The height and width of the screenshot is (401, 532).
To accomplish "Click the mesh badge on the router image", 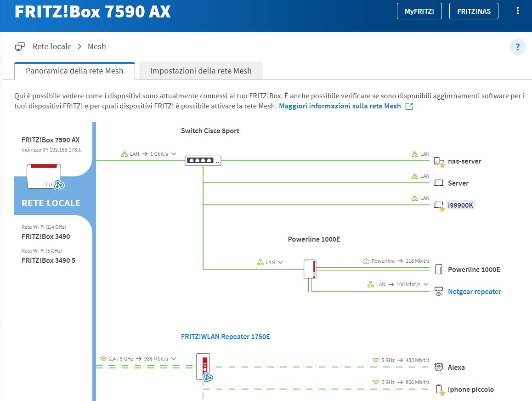I will tap(59, 185).
